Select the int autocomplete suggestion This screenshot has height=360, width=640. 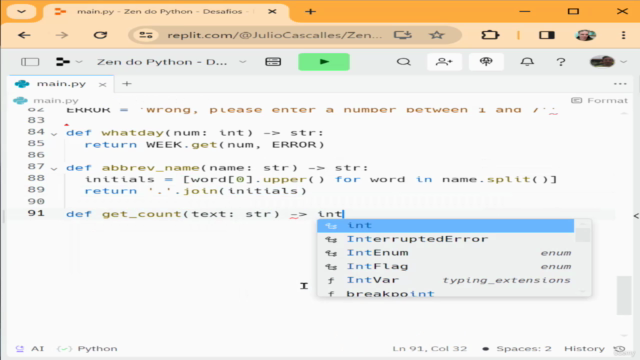coord(445,225)
